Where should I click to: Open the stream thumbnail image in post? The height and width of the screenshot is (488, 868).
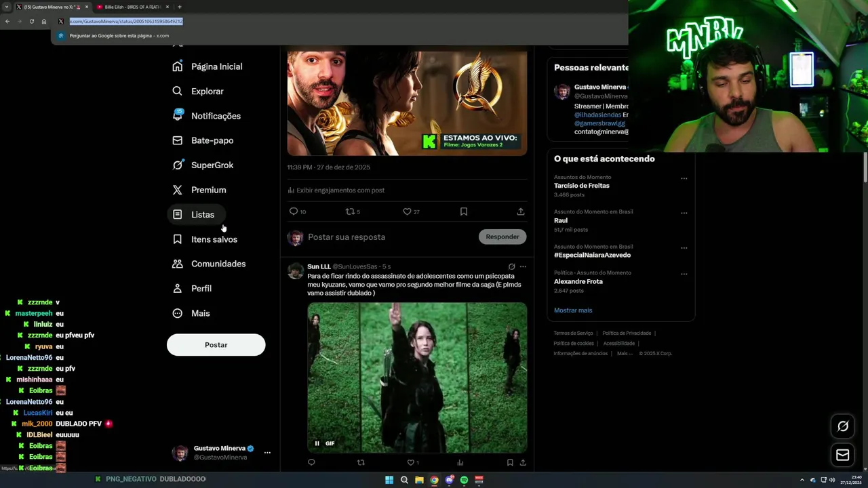pos(407,103)
